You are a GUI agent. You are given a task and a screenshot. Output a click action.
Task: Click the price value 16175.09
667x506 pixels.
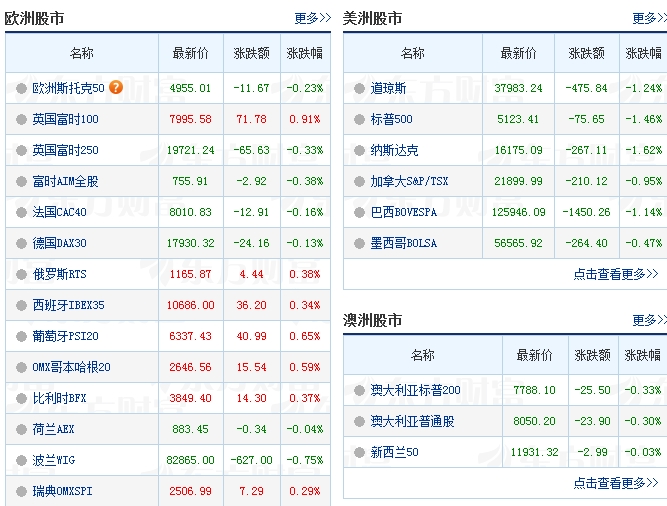[519, 151]
